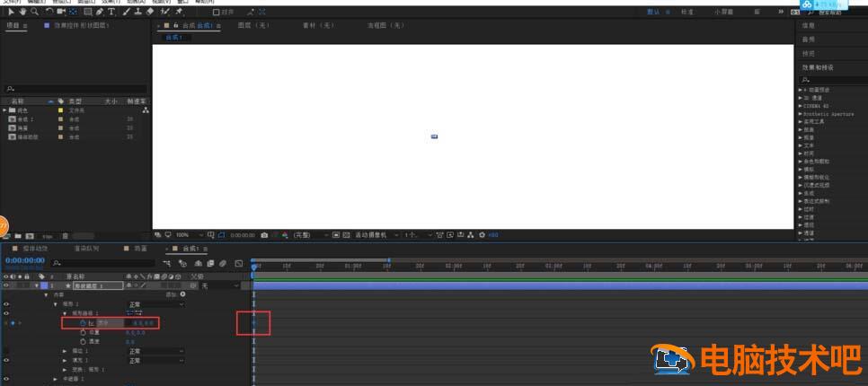The height and width of the screenshot is (386, 868).
Task: Select the Pen tool
Action: click(x=100, y=12)
